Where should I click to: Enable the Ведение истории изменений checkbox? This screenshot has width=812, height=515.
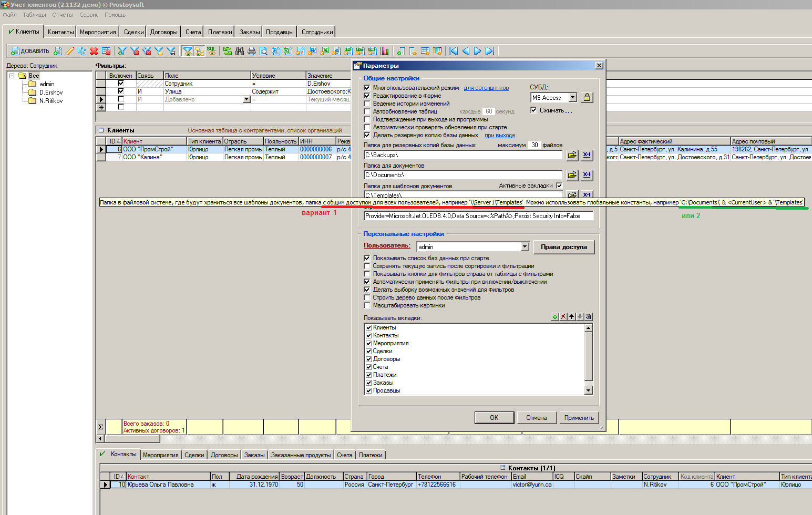click(x=367, y=104)
